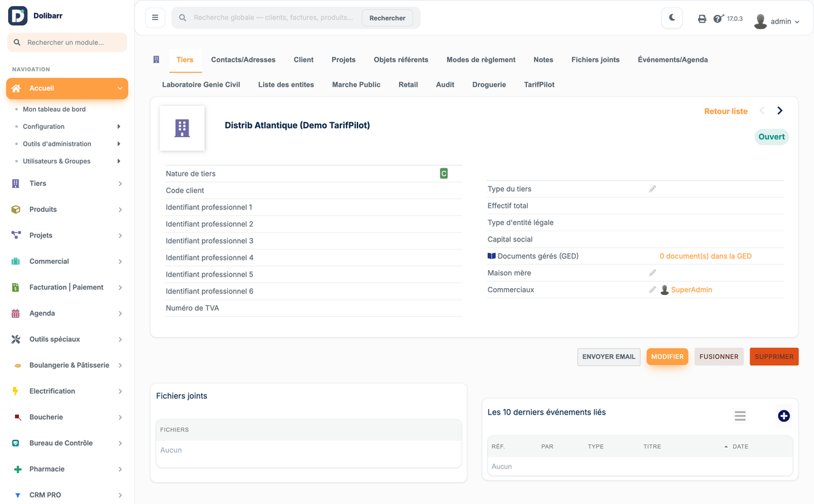Open the Objets référents tab
The width and height of the screenshot is (814, 504).
[x=401, y=60]
